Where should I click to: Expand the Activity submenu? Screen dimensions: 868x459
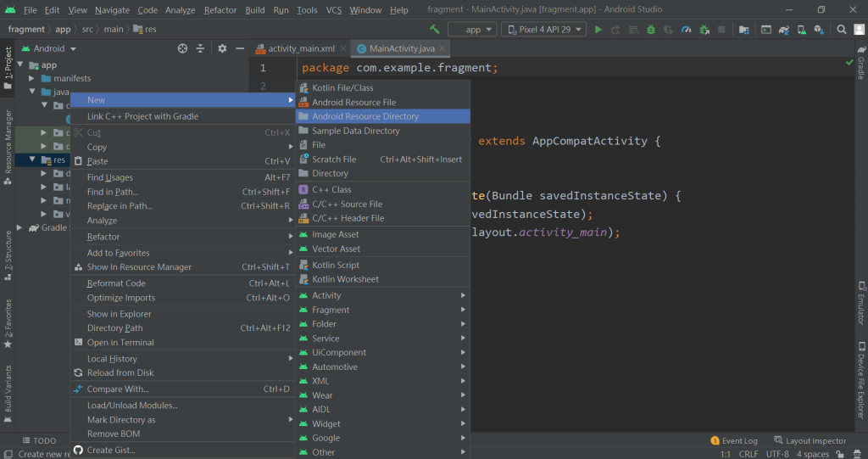click(383, 295)
